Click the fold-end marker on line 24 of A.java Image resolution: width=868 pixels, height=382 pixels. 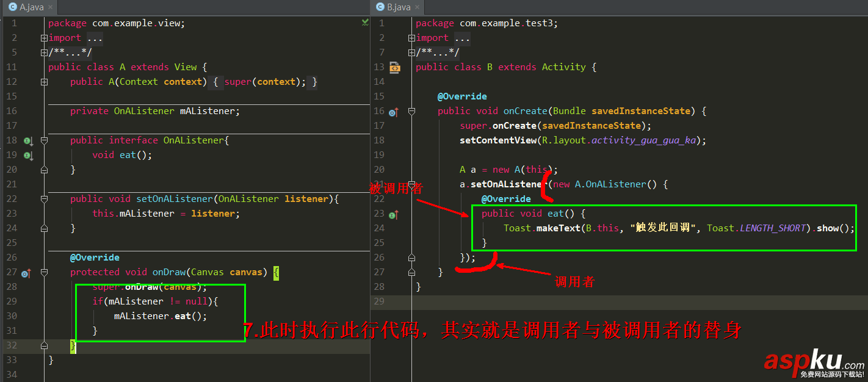44,228
